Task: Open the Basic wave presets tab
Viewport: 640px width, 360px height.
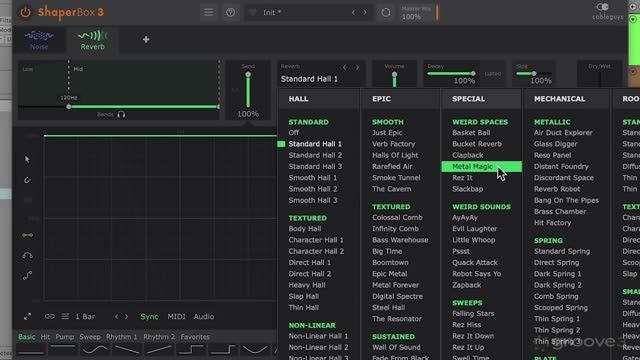Action: tap(27, 337)
